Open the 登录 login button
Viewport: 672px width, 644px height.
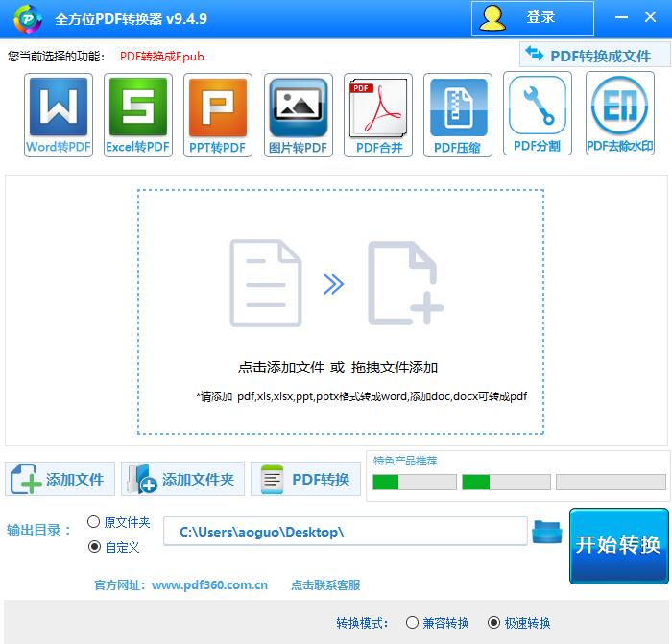coord(533,18)
